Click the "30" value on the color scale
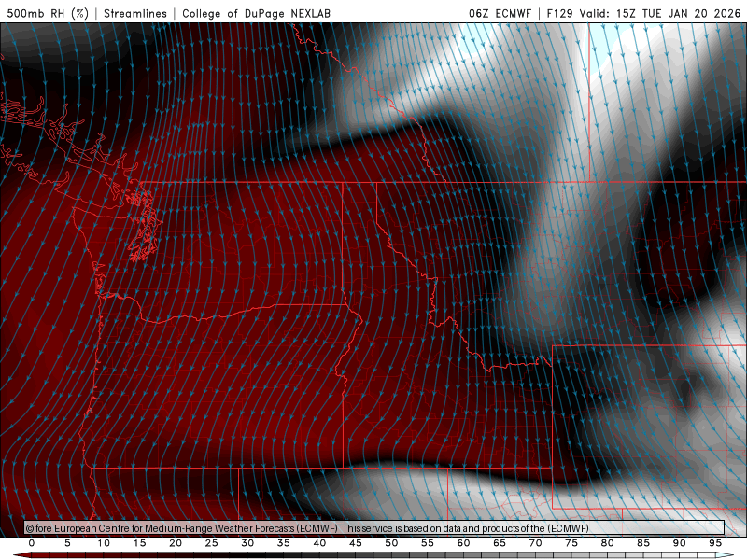The height and width of the screenshot is (560, 747). pyautogui.click(x=247, y=543)
